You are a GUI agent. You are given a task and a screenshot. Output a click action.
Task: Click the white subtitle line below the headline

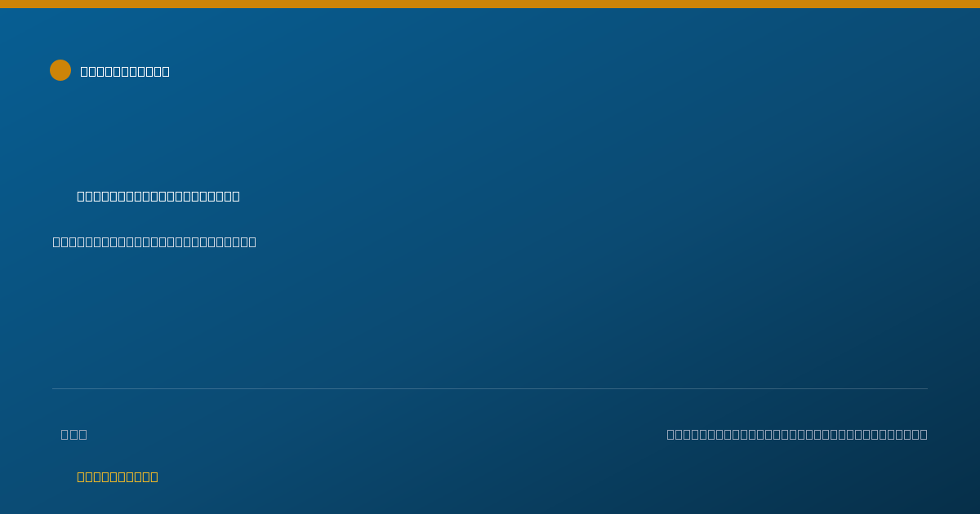click(x=154, y=241)
